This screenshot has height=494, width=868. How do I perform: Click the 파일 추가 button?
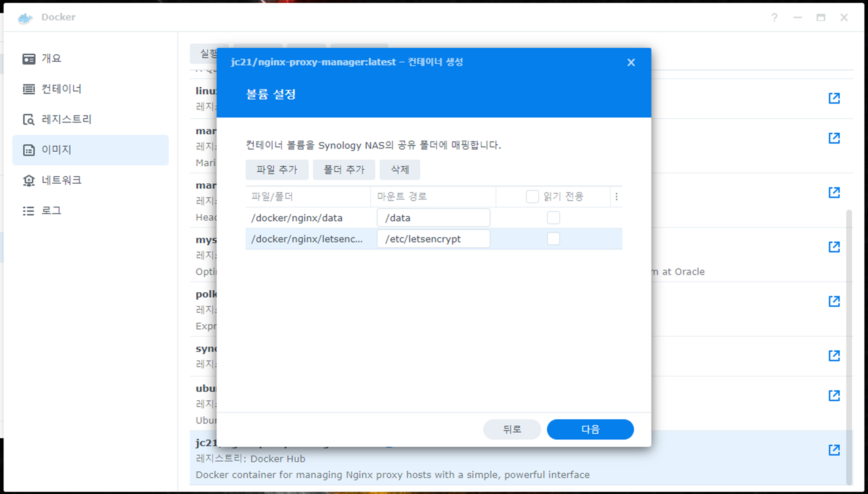coord(277,170)
